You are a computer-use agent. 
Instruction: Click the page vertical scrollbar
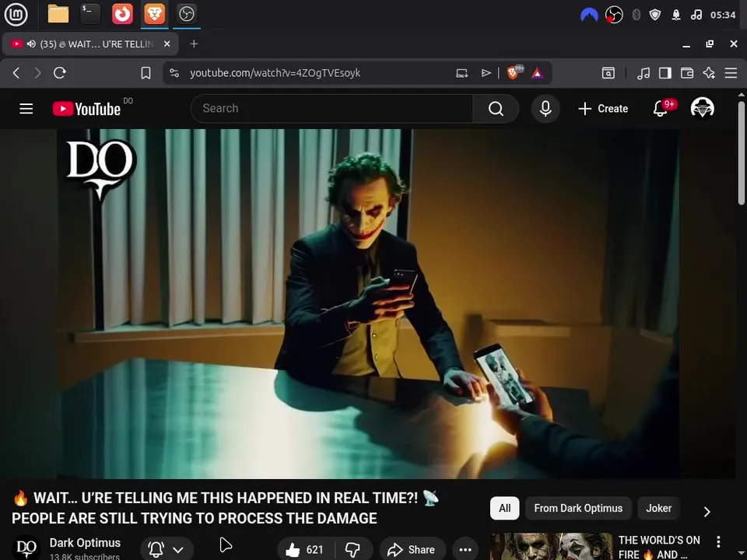point(742,152)
